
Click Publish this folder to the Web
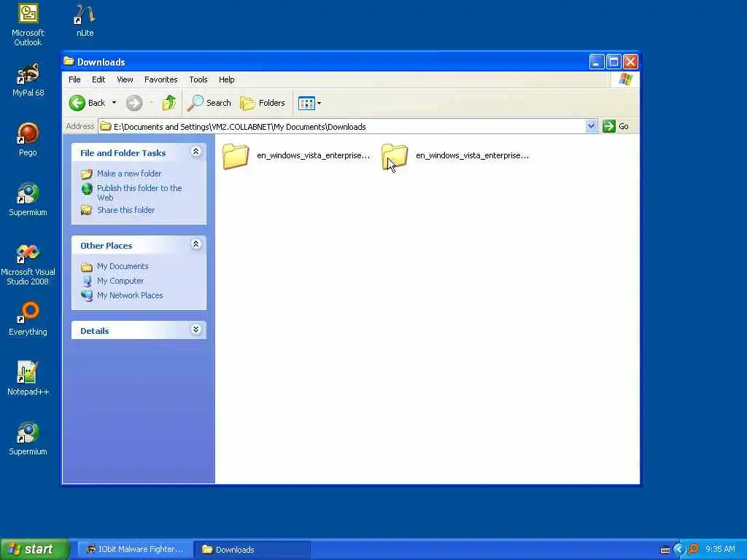[x=139, y=192]
